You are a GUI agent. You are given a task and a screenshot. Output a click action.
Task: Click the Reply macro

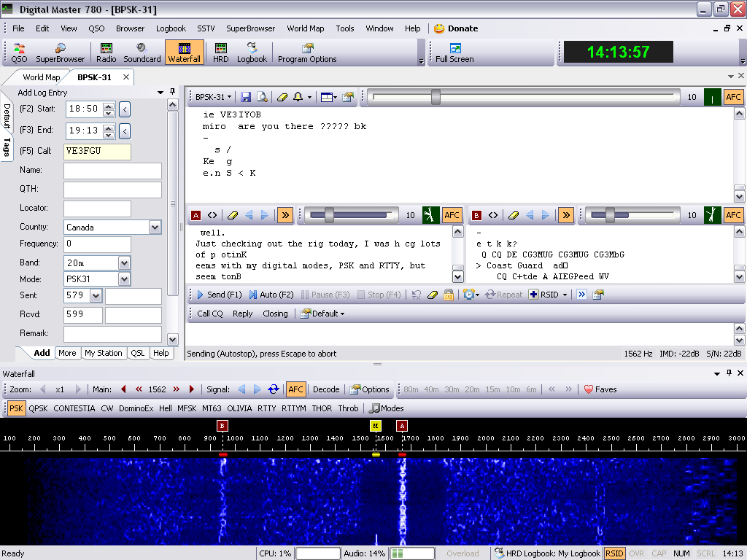[242, 314]
